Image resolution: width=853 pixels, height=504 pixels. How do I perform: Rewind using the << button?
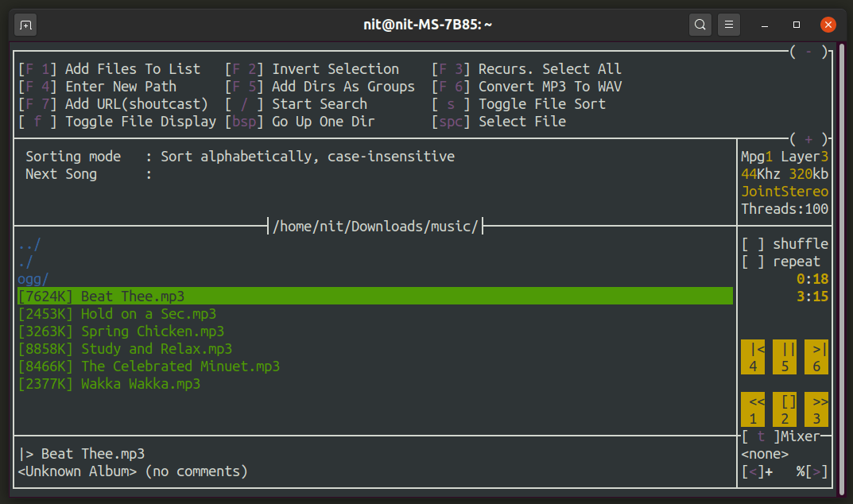click(752, 409)
